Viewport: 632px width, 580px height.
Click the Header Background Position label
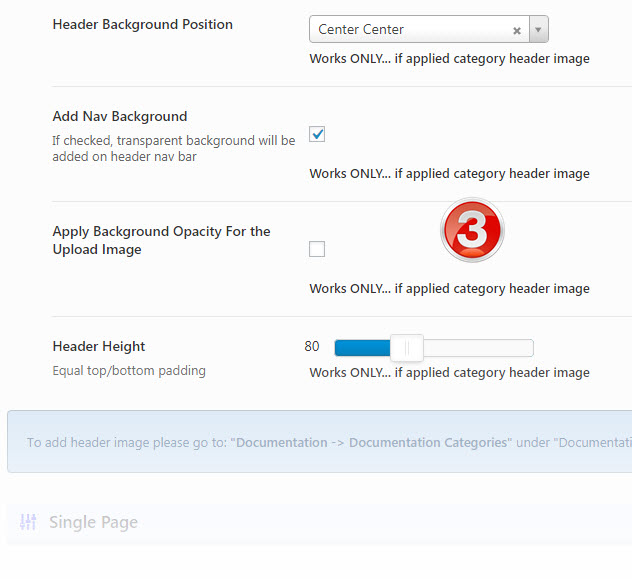coord(142,24)
